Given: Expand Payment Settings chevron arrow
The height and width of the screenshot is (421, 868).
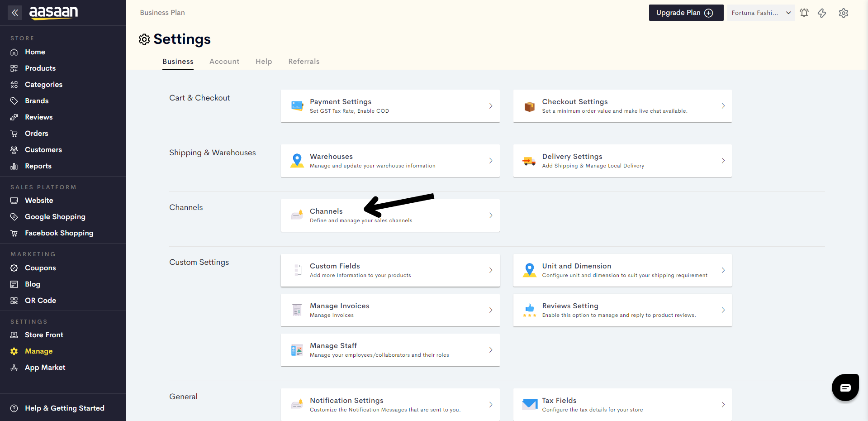Looking at the screenshot, I should click(491, 106).
